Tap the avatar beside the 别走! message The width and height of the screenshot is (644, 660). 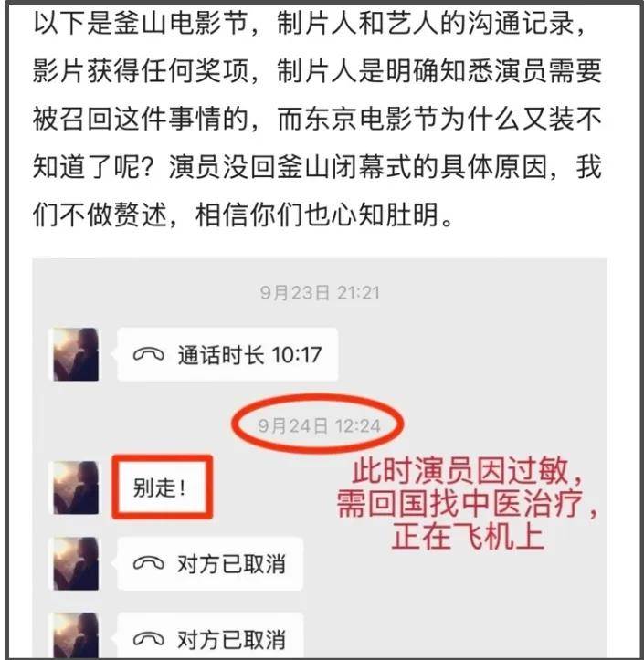point(76,487)
